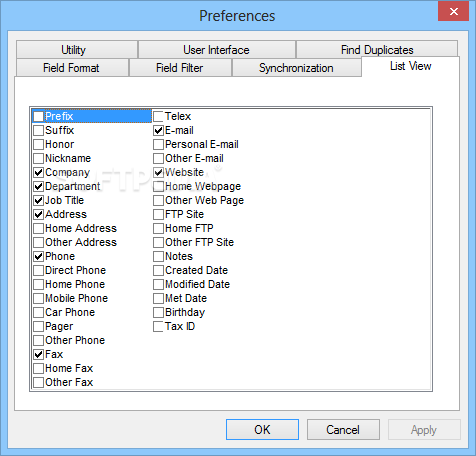Image resolution: width=476 pixels, height=456 pixels.
Task: Tick the Direct Phone checkbox
Action: 39,270
